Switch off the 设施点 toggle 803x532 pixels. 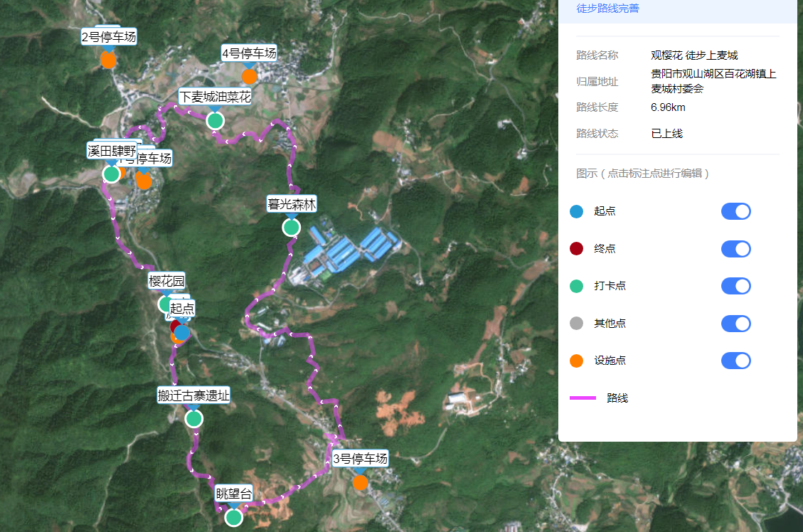click(735, 361)
